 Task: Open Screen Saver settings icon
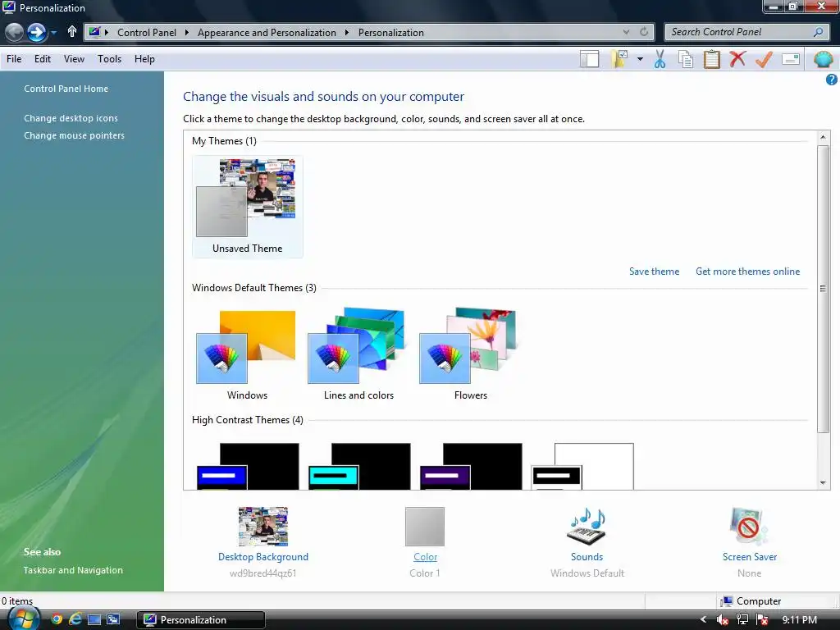[749, 527]
